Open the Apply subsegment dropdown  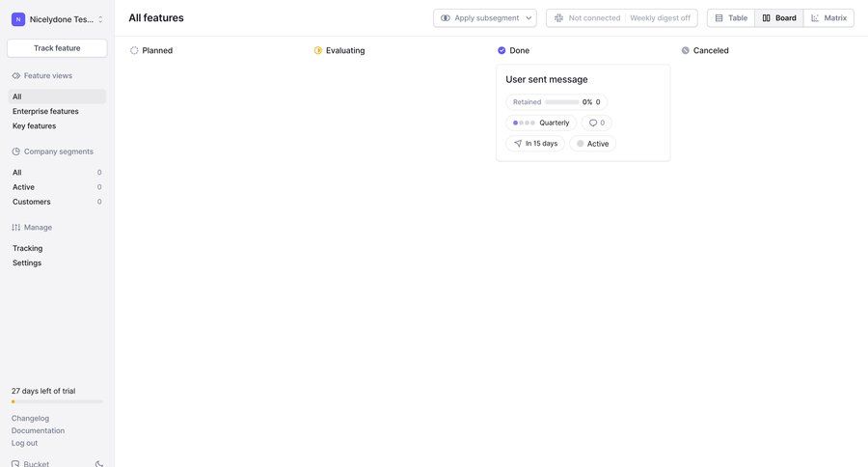click(x=485, y=18)
